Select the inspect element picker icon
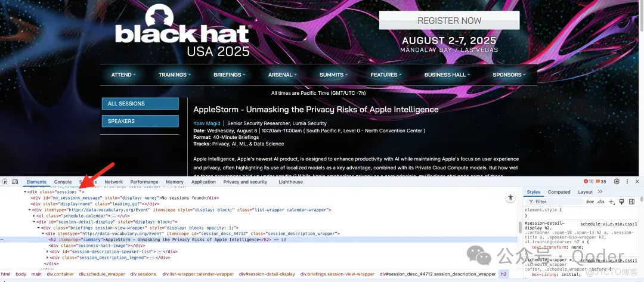Screen dimensions: 644x282 coord(5,181)
